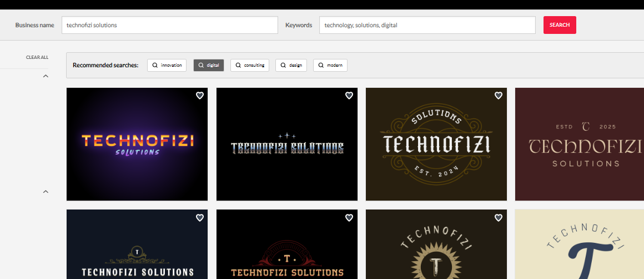Open the gold circular Est. 2024 logo
Viewport: 644px width, 279px height.
(x=436, y=145)
